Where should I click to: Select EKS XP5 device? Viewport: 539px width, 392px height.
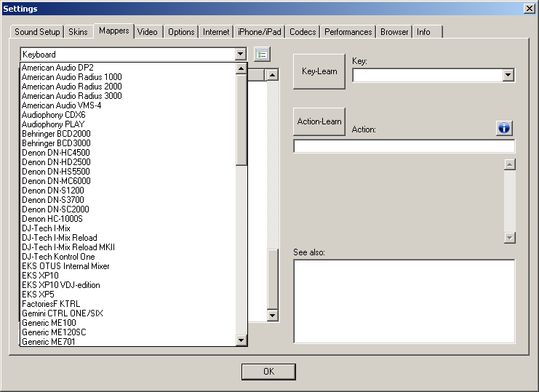point(128,295)
